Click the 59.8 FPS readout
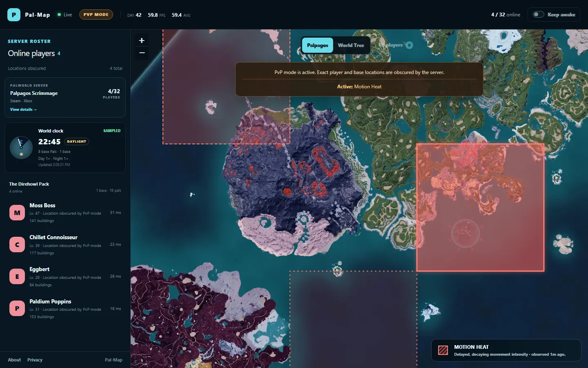This screenshot has width=588, height=368. [156, 15]
